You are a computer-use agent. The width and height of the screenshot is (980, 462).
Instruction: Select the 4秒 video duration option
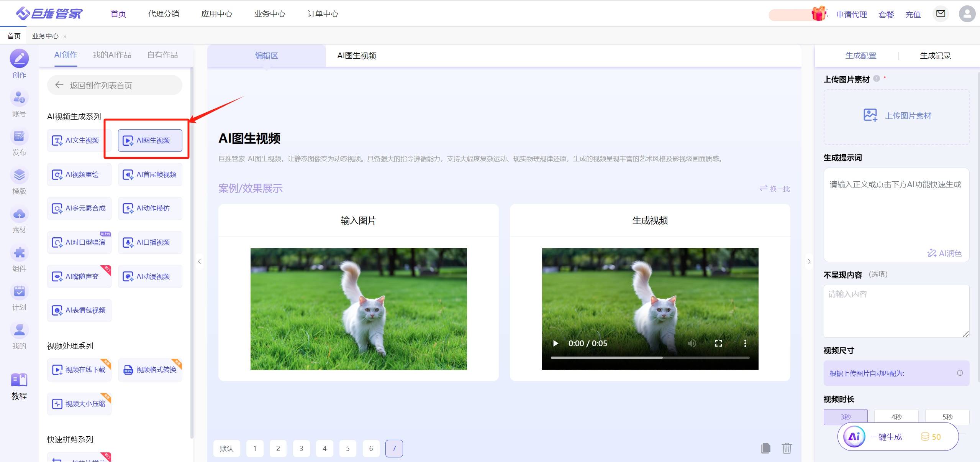point(896,417)
